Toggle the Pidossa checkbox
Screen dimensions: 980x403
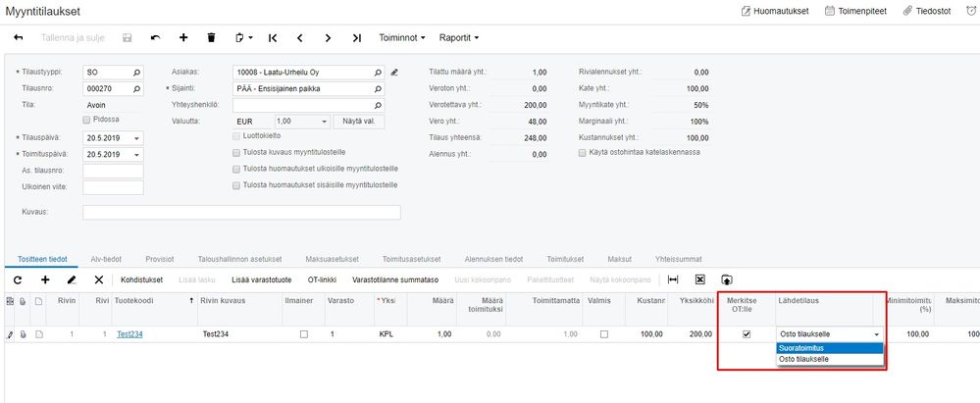tap(87, 120)
